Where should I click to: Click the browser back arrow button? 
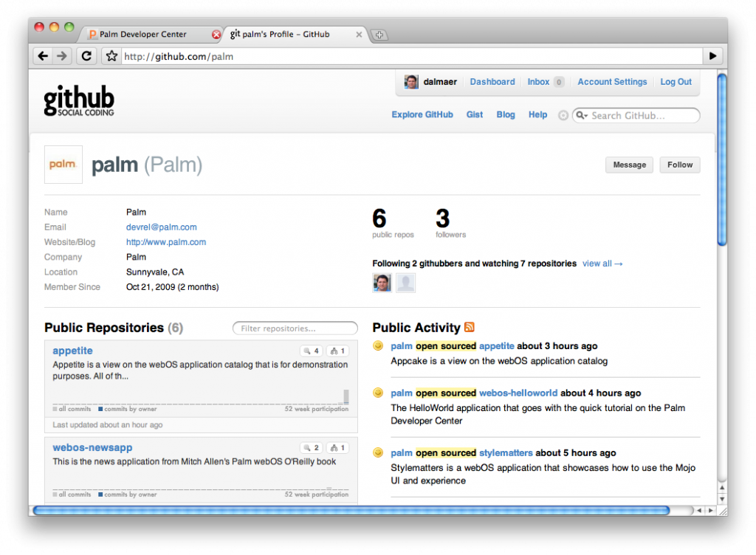pos(43,56)
